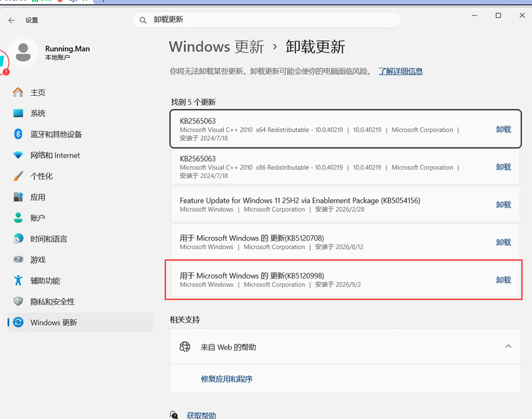
Task: Uninstall KB2565063 x86 Redistributable update
Action: pos(504,166)
